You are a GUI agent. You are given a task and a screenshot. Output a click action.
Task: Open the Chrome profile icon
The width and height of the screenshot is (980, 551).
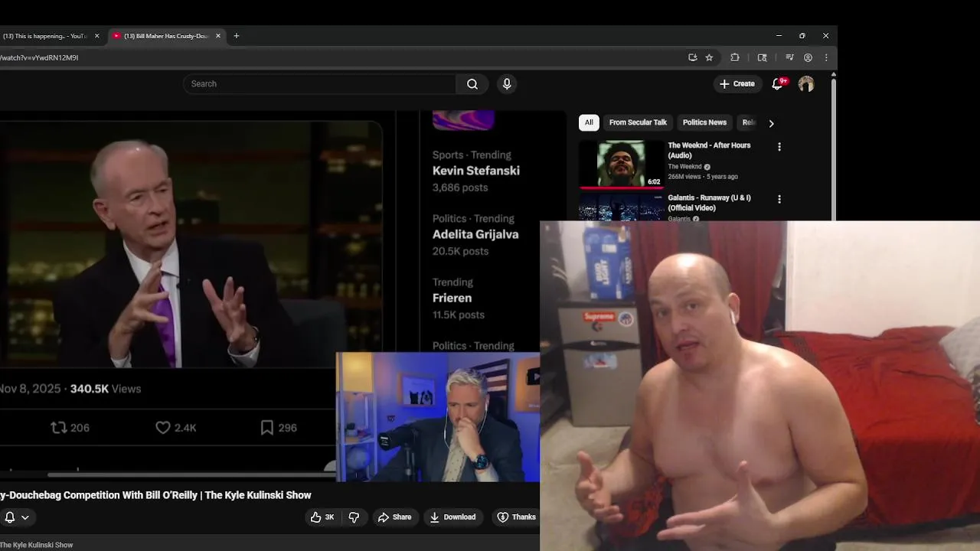(808, 57)
